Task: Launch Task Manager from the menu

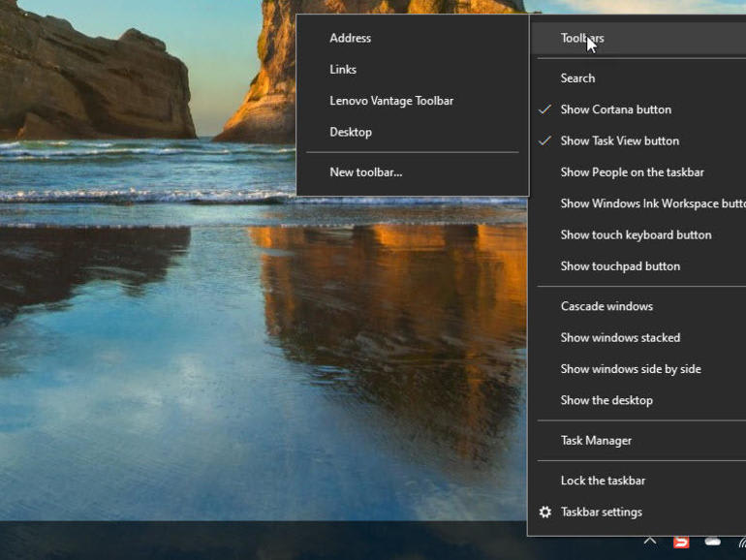Action: (596, 440)
